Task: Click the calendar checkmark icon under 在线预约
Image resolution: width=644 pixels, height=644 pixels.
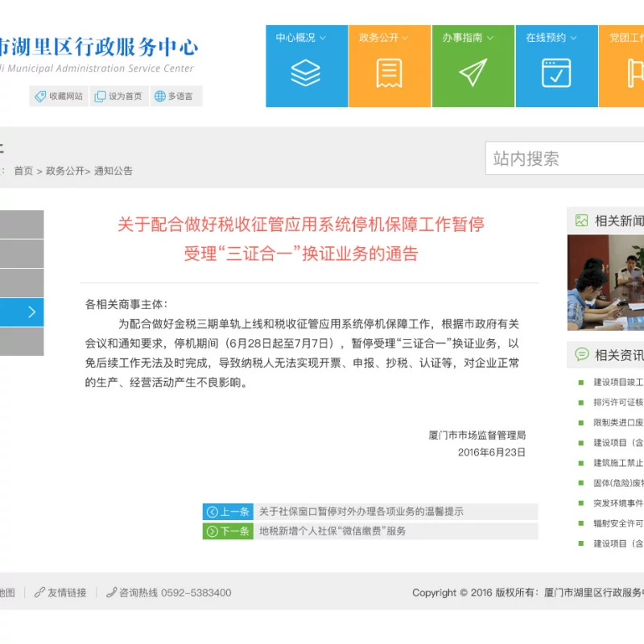Action: tap(556, 73)
